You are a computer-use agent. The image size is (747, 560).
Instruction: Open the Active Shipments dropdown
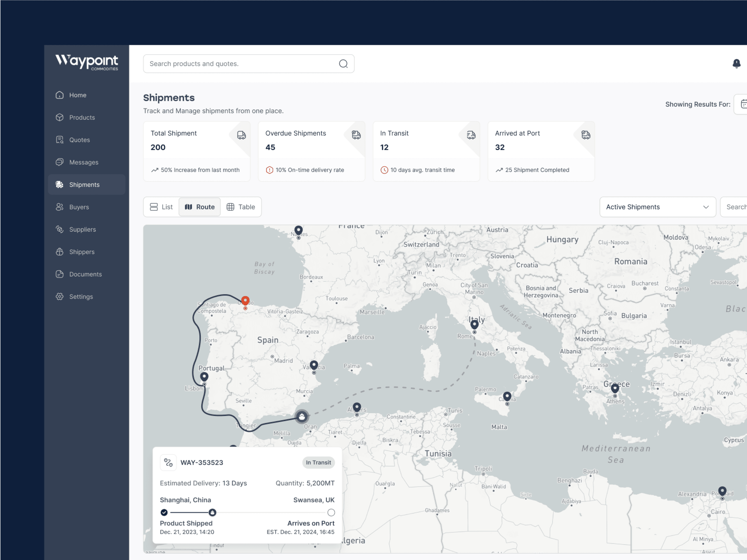point(657,207)
